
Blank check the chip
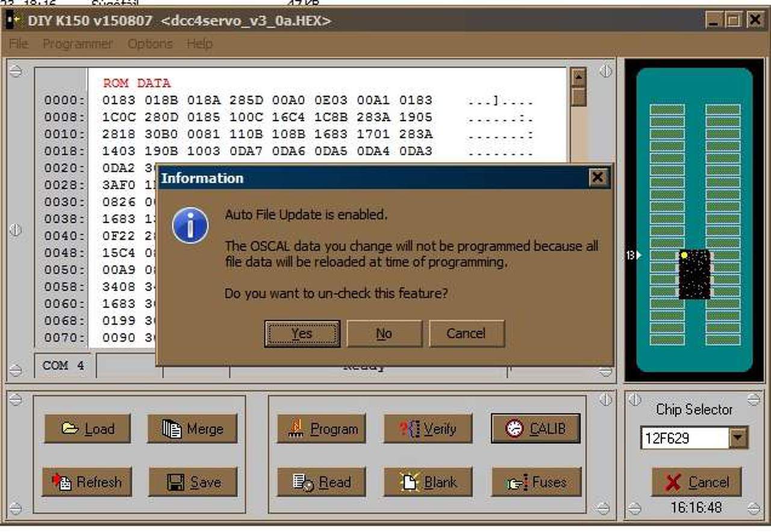pos(428,482)
